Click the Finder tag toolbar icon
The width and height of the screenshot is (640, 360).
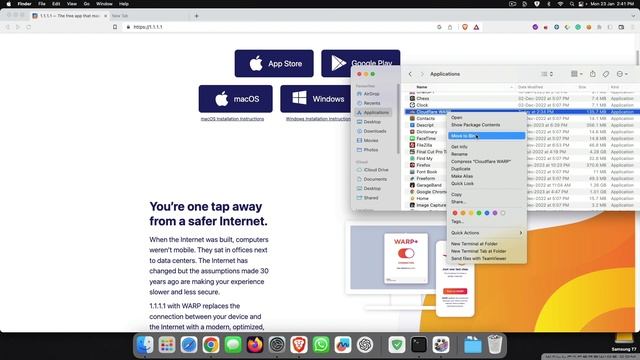coord(606,74)
